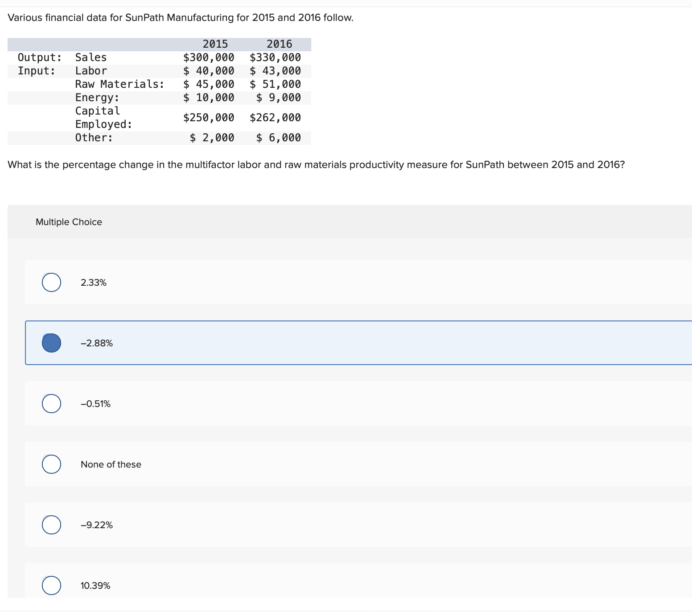The height and width of the screenshot is (616, 692).
Task: Choose the −2.88% radio button
Action: point(52,343)
